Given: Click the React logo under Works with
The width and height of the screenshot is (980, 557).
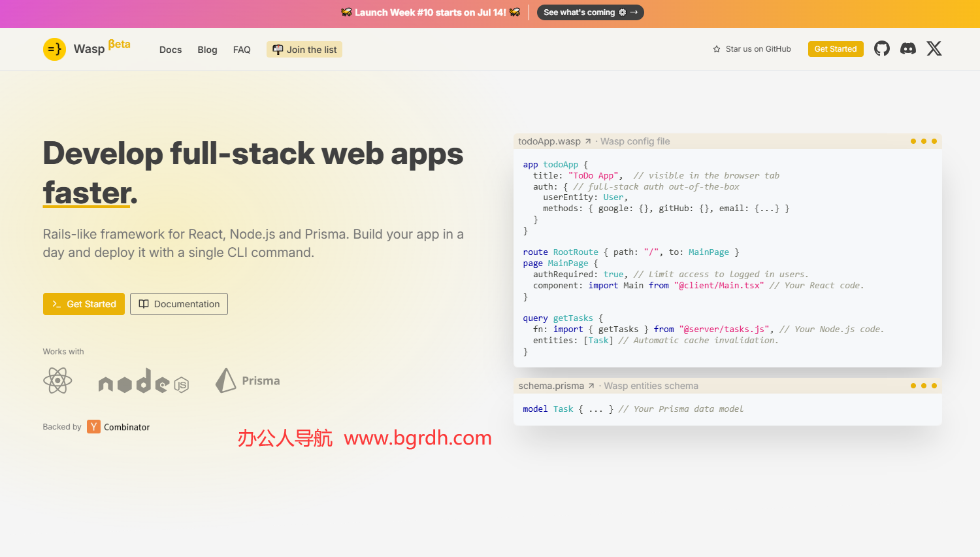Looking at the screenshot, I should click(x=57, y=380).
